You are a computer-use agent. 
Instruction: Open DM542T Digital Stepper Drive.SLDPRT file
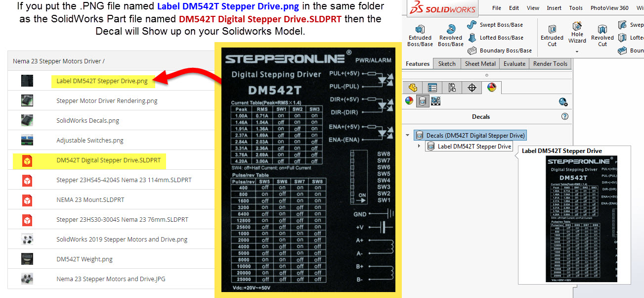click(x=108, y=160)
